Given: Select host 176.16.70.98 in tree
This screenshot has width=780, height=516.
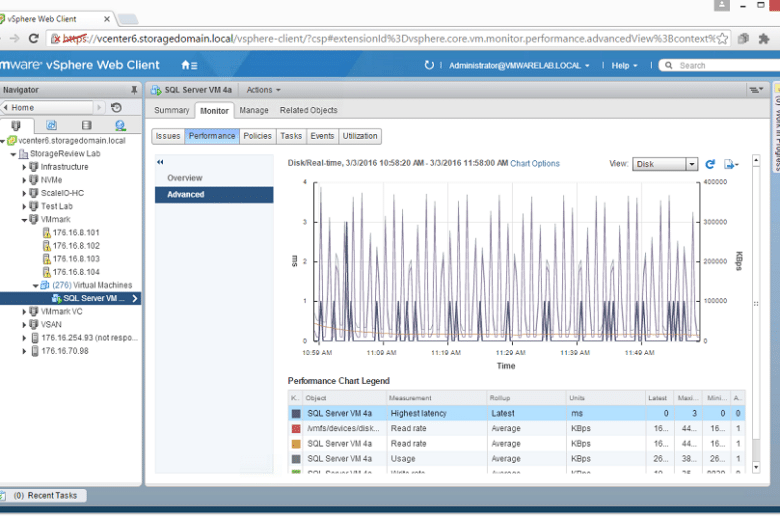Looking at the screenshot, I should point(65,351).
